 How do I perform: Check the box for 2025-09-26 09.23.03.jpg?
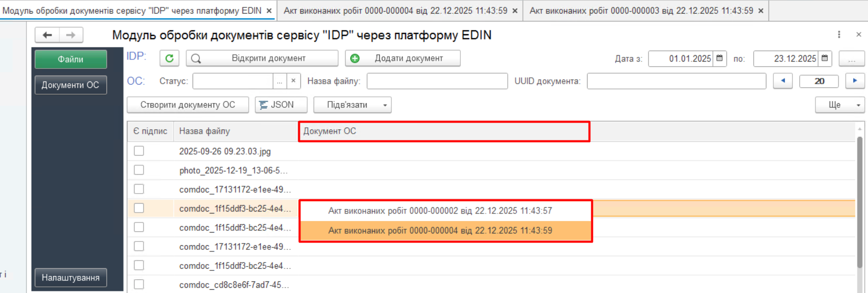click(139, 151)
